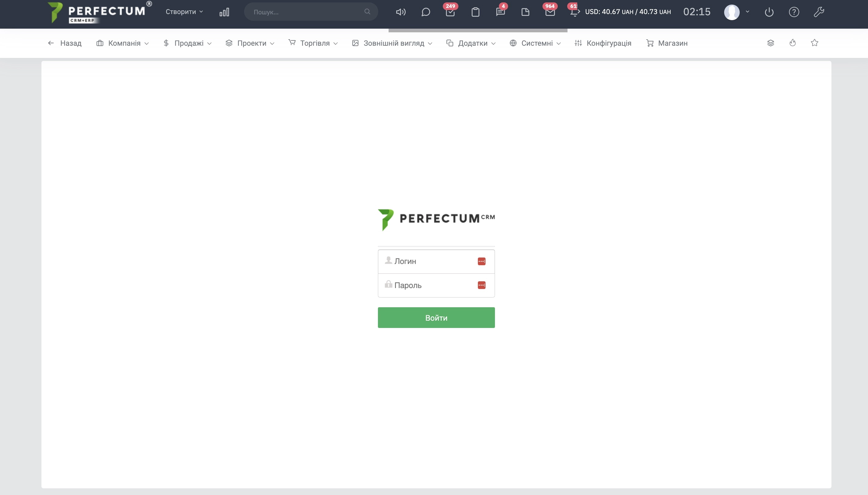Click the Perfectum CRM+ERP logo in header
Viewport: 868px width, 495px height.
99,12
